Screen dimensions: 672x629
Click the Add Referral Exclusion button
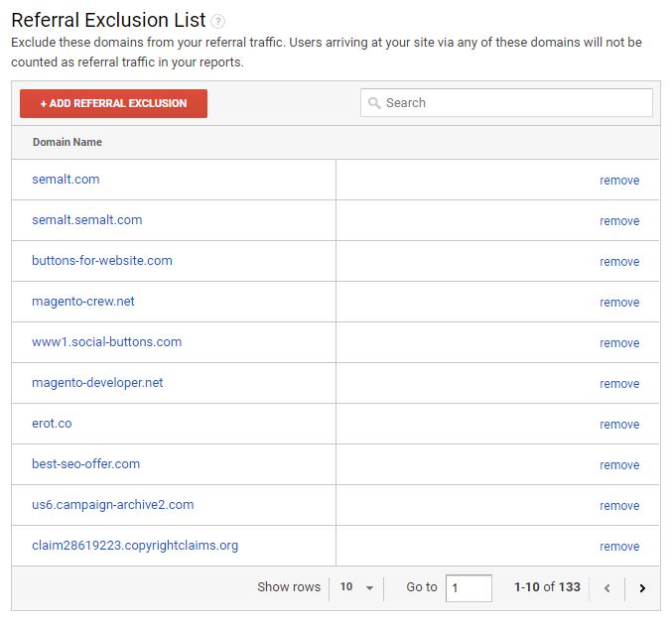[x=113, y=103]
